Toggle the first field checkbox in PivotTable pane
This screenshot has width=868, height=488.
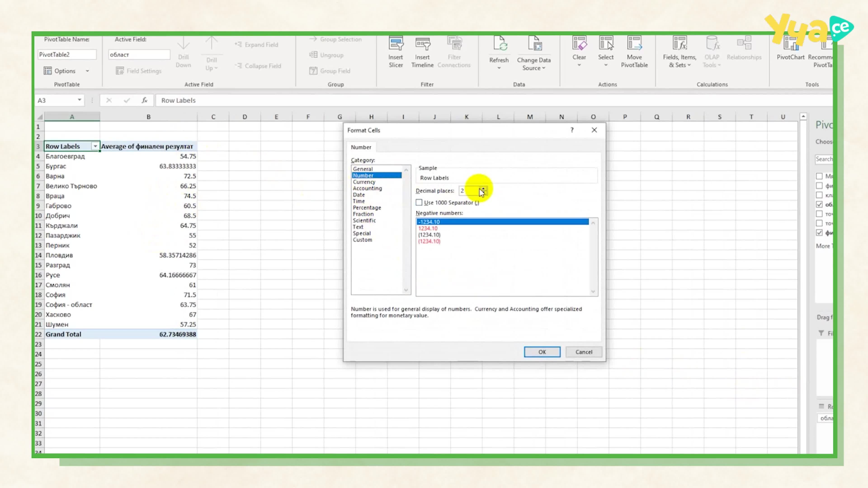[x=819, y=176]
